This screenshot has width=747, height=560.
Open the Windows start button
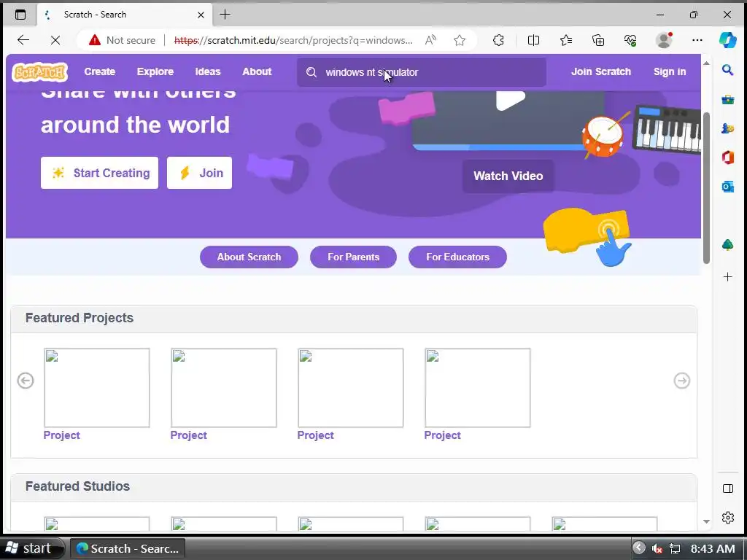point(32,548)
